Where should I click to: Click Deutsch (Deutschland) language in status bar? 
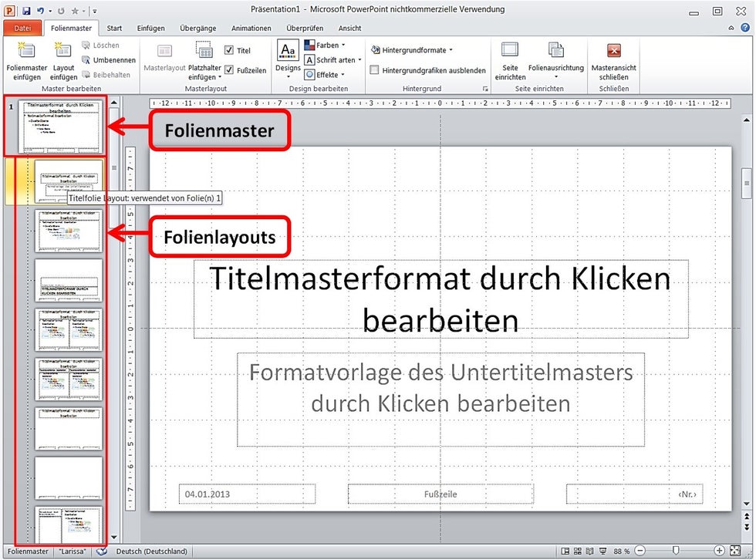pyautogui.click(x=151, y=552)
